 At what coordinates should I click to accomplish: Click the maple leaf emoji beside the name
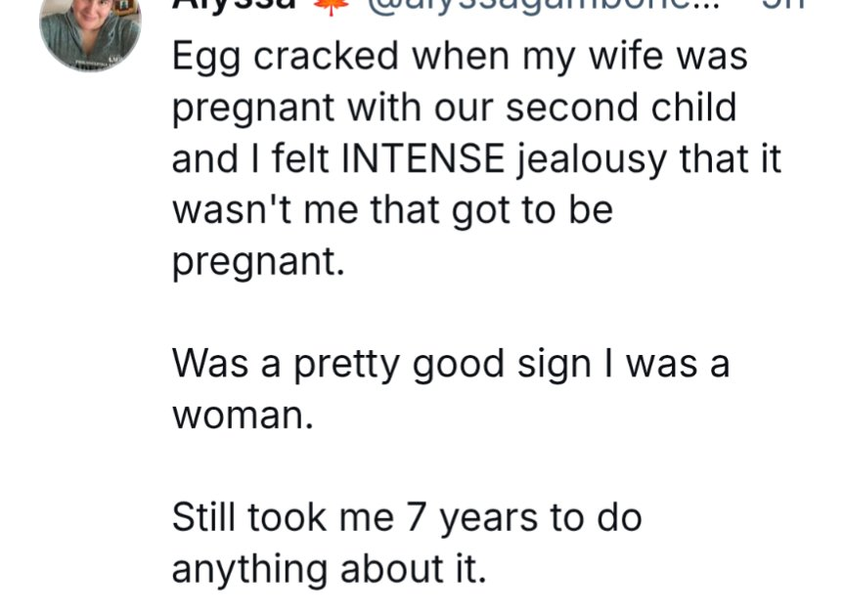tap(330, 6)
